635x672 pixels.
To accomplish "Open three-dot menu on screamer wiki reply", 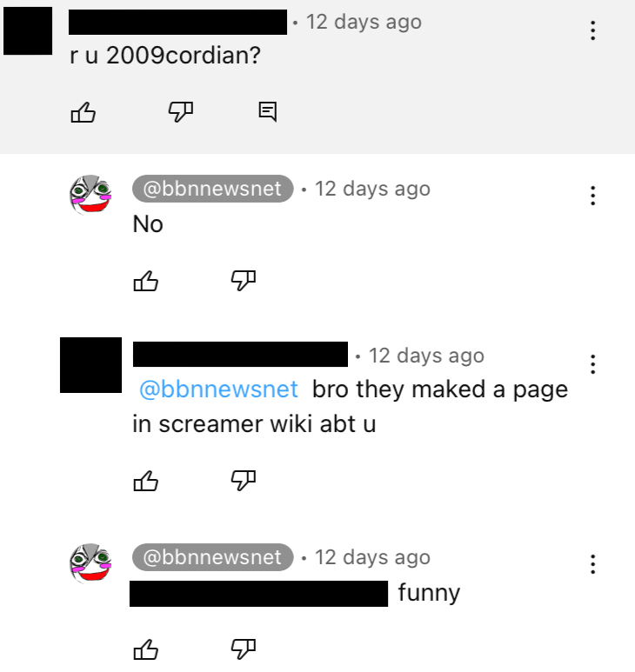I will tap(593, 364).
